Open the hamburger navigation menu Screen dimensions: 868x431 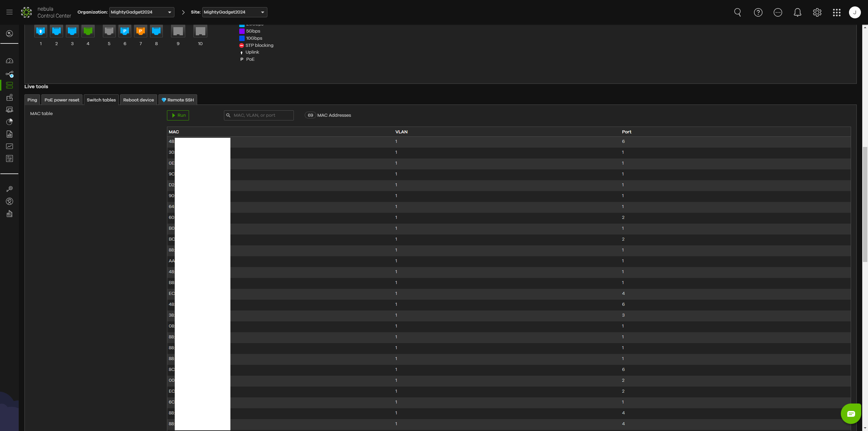point(10,12)
